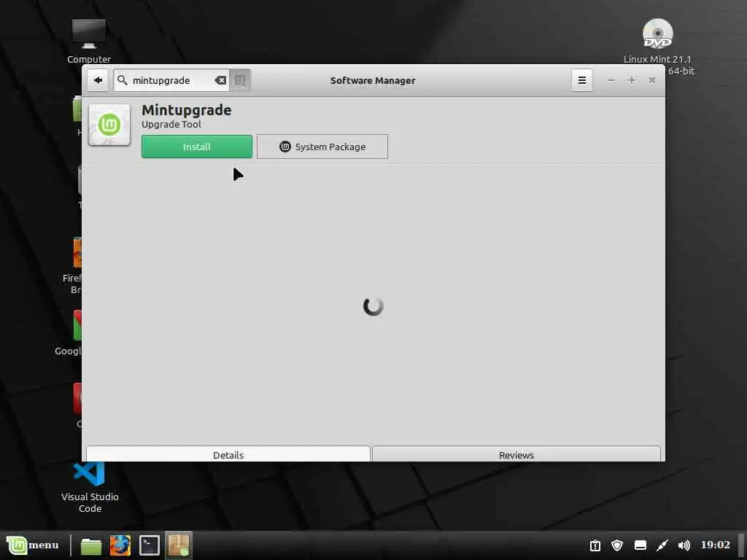Click inside the mintupgrade search field
The height and width of the screenshot is (560, 747).
pyautogui.click(x=171, y=80)
